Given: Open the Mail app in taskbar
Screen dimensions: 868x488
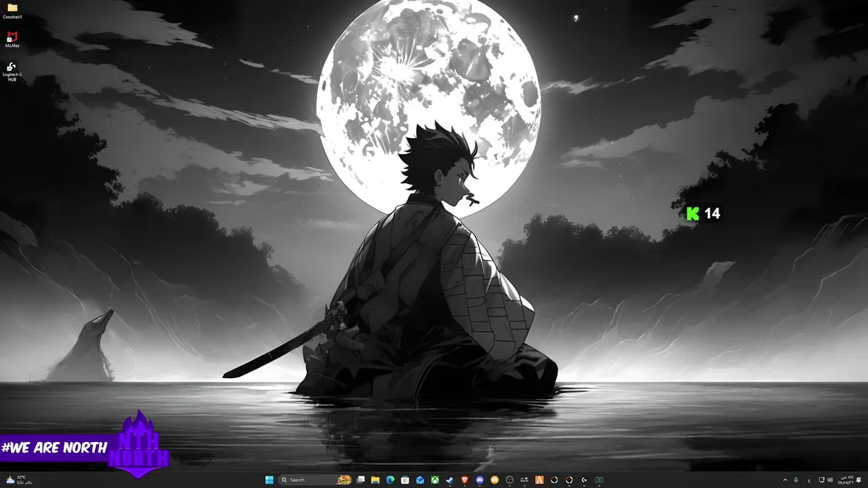Looking at the screenshot, I should (420, 480).
